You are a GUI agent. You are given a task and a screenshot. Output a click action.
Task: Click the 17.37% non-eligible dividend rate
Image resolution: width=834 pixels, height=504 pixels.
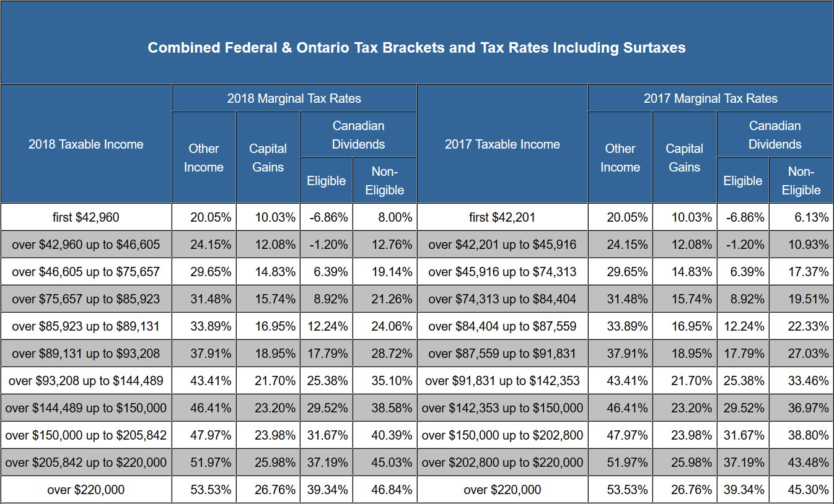pyautogui.click(x=801, y=271)
